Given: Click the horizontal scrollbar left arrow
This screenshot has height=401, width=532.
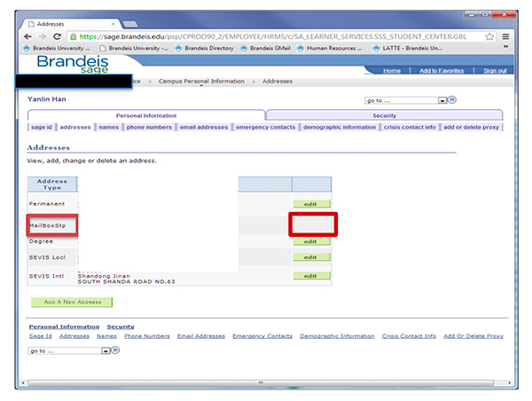Looking at the screenshot, I should 23,382.
